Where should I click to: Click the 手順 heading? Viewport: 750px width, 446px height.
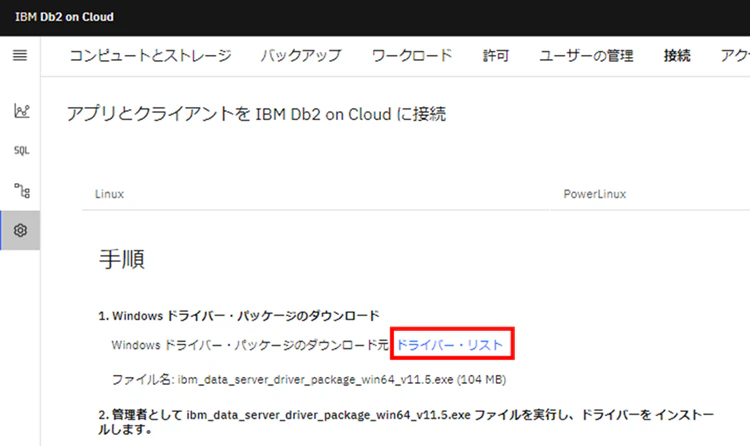tap(121, 259)
